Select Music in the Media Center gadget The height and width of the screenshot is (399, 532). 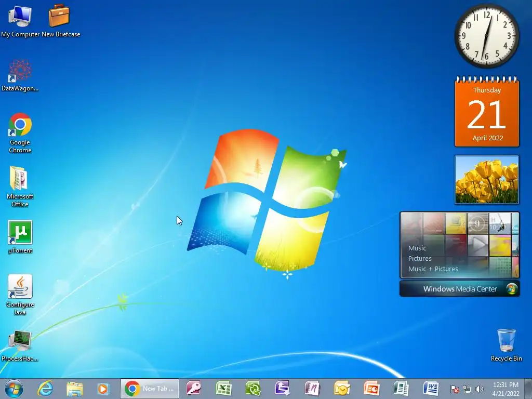pyautogui.click(x=417, y=248)
